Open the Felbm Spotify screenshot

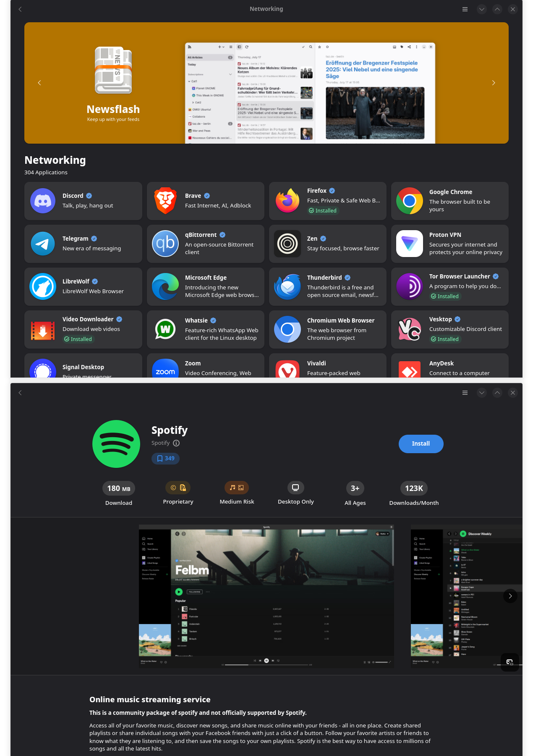pos(266,596)
